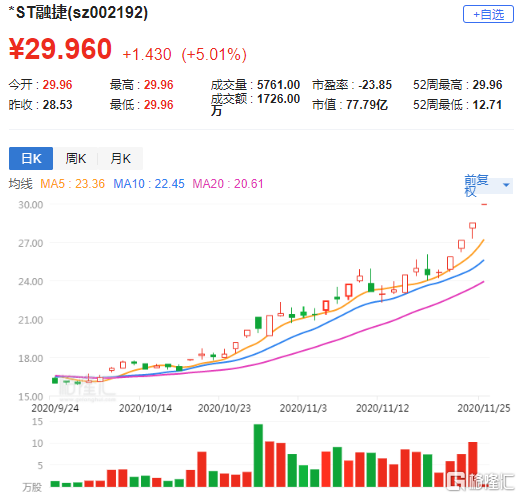Click the 万股 volume unit label

(32, 487)
